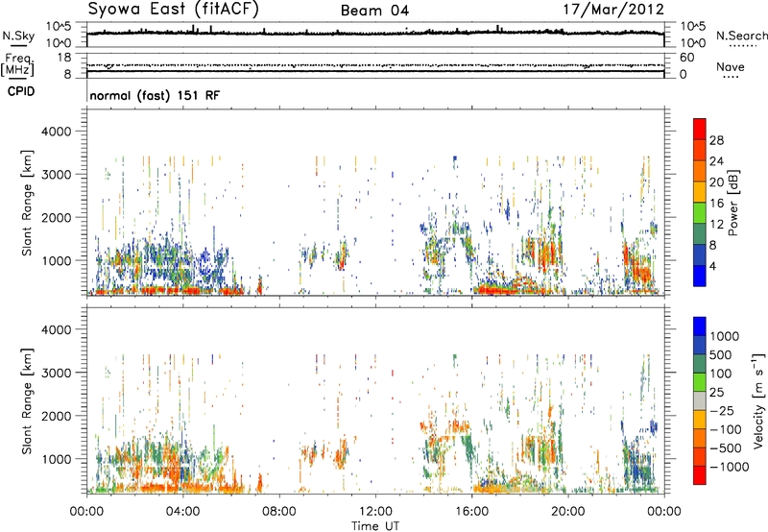Viewport: 768px width, 532px height.
Task: Click the 'Time UT' axis label
Action: click(x=375, y=526)
